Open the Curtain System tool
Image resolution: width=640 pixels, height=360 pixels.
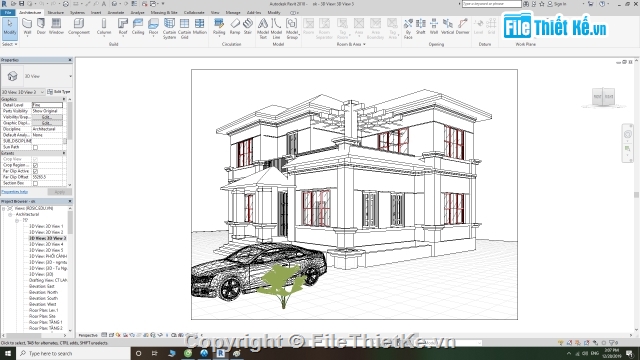click(169, 29)
